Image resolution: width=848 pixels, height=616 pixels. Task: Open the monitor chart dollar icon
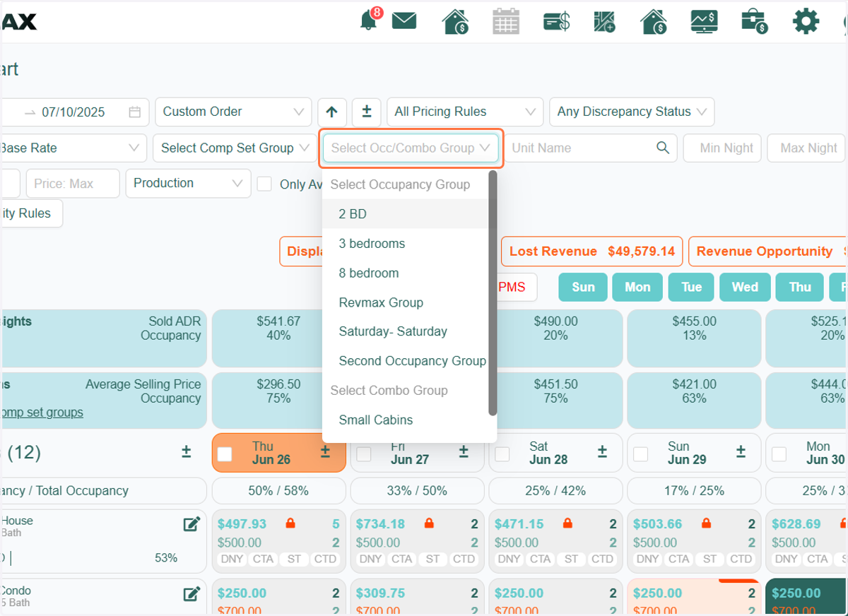(x=705, y=21)
